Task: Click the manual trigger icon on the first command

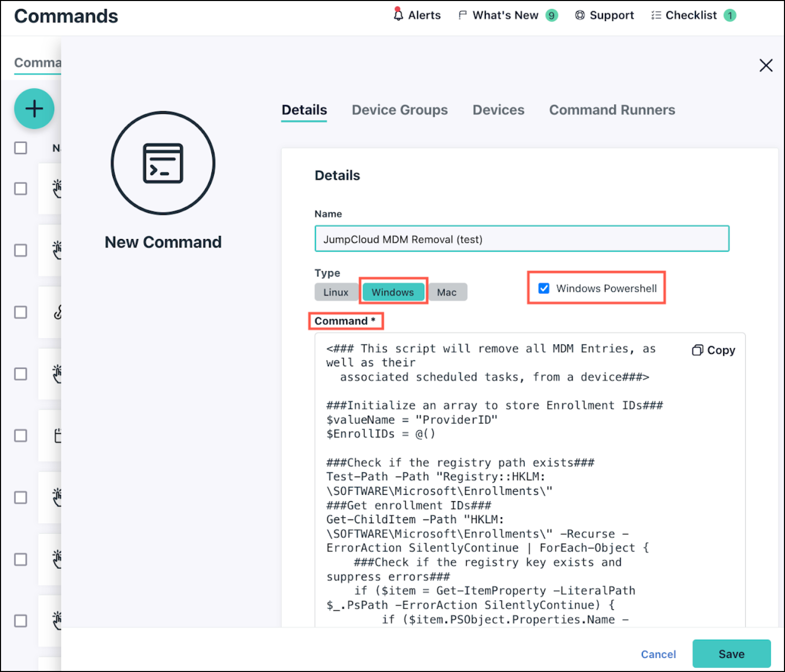Action: [58, 189]
